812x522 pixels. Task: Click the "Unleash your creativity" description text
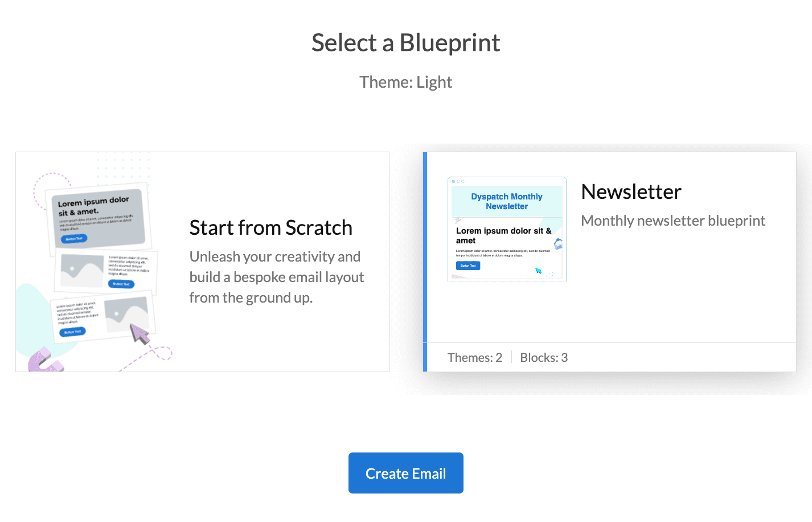coord(276,277)
